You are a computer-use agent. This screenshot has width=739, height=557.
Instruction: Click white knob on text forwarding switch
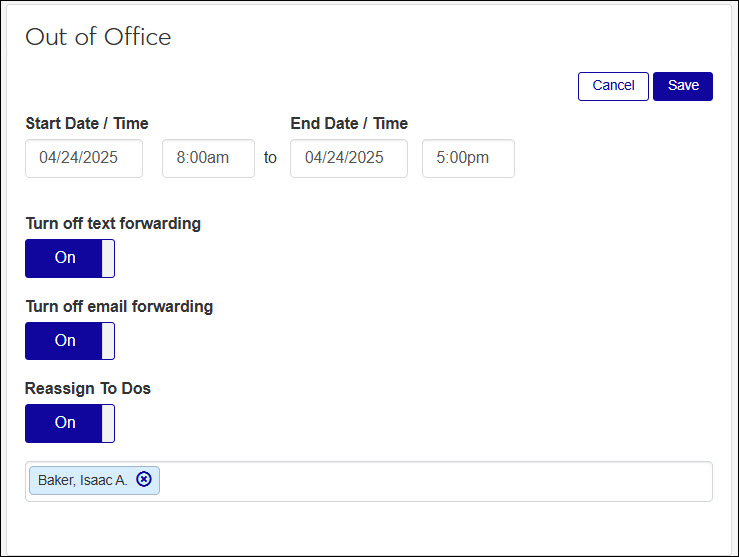click(x=108, y=258)
